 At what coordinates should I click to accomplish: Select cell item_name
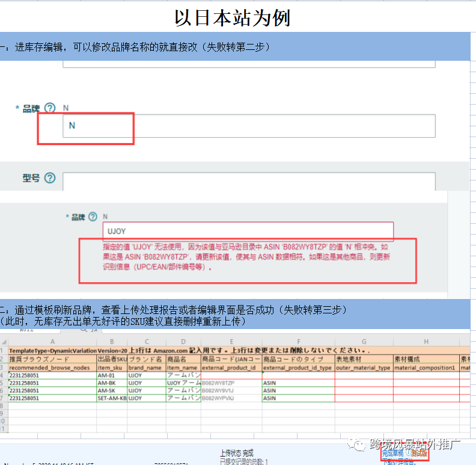[x=183, y=368]
